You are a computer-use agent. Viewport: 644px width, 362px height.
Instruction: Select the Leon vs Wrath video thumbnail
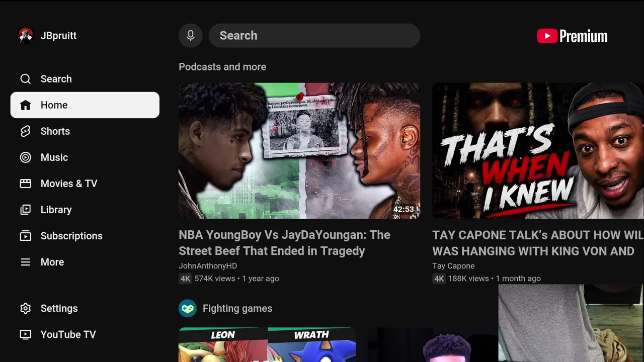(267, 345)
